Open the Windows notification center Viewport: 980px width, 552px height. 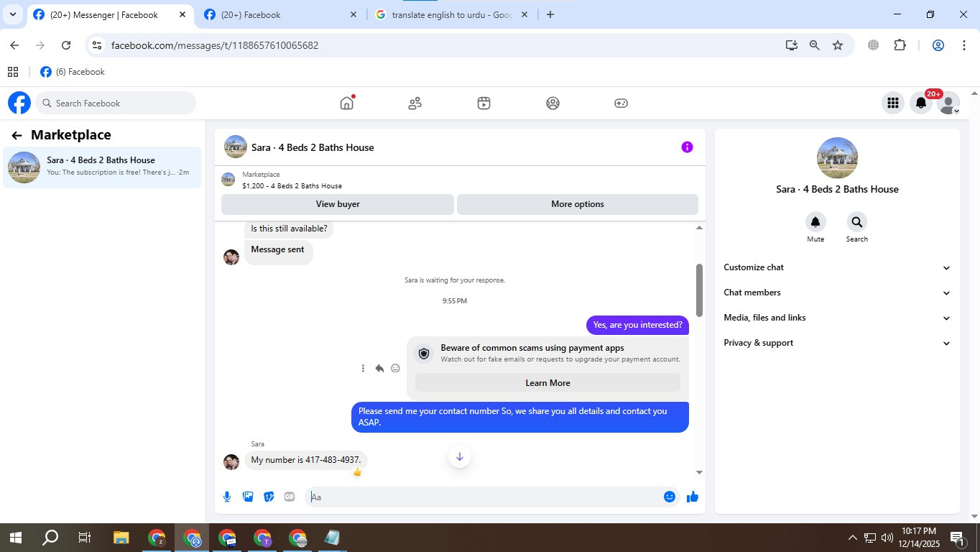tap(957, 538)
